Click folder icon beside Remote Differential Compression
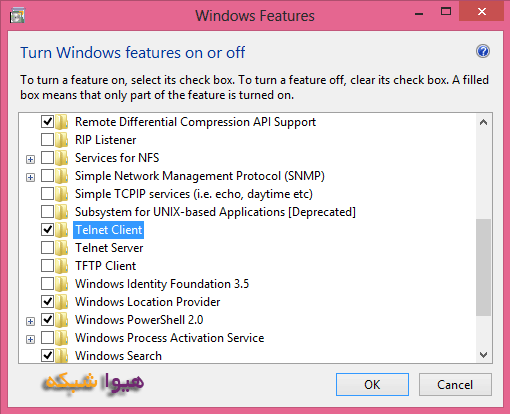The width and height of the screenshot is (510, 414). [x=62, y=122]
